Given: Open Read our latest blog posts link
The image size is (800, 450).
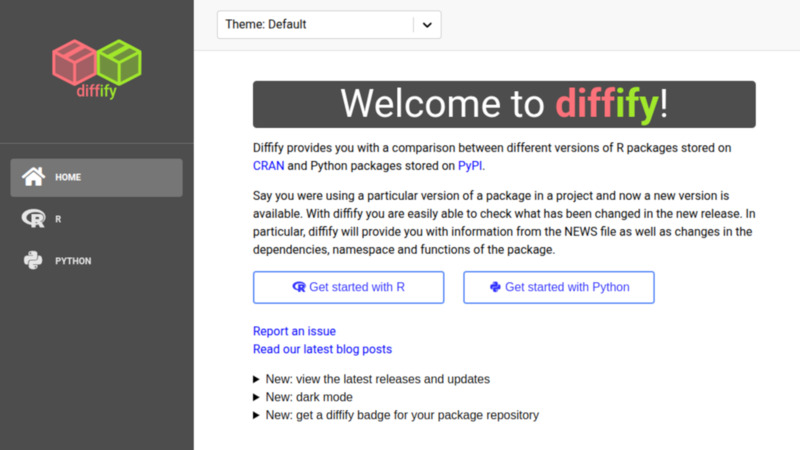Looking at the screenshot, I should (x=322, y=349).
